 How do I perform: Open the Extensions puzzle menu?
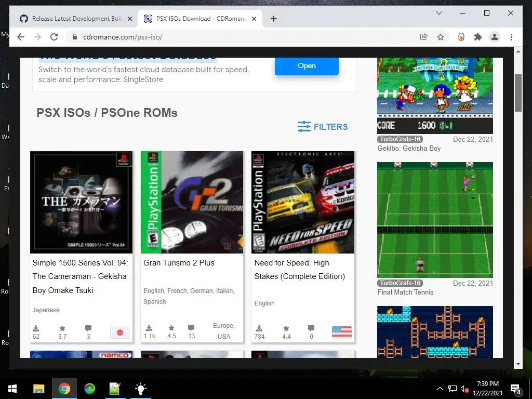pos(478,37)
